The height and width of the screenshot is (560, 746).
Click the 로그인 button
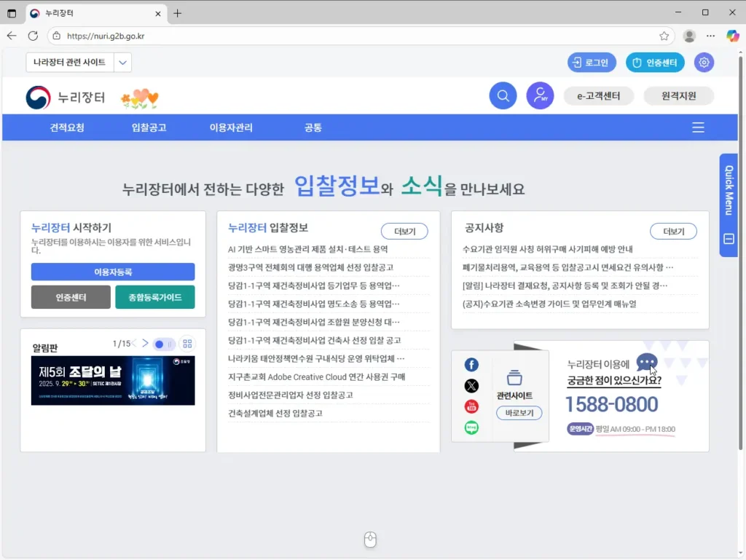(x=592, y=63)
